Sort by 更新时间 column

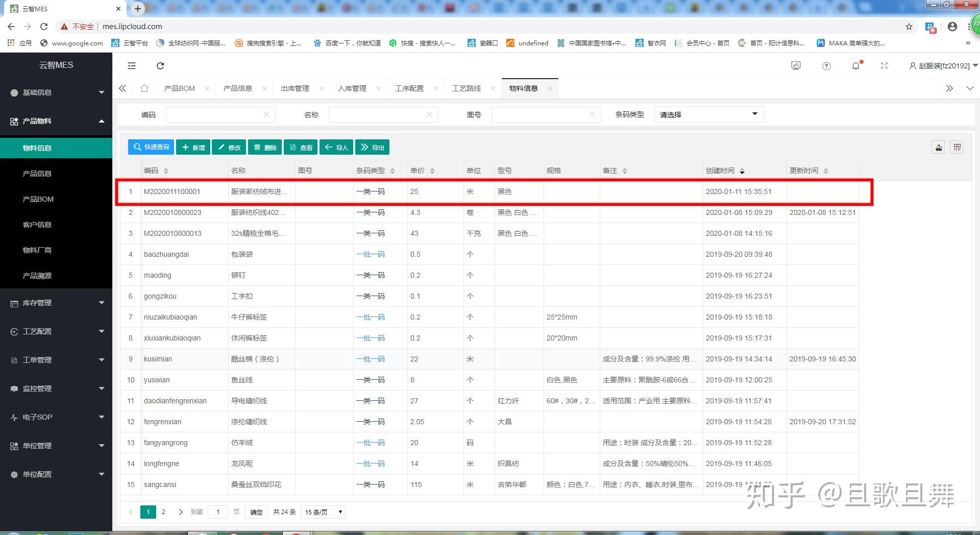pos(826,171)
